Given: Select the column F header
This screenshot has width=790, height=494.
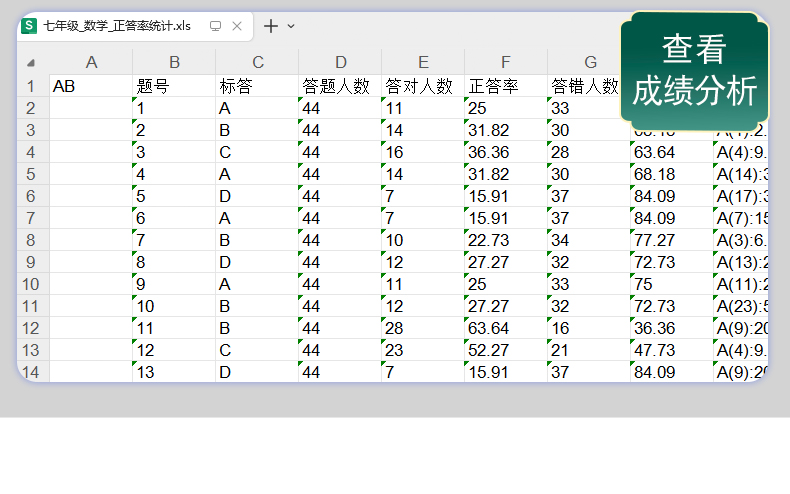Looking at the screenshot, I should point(506,63).
